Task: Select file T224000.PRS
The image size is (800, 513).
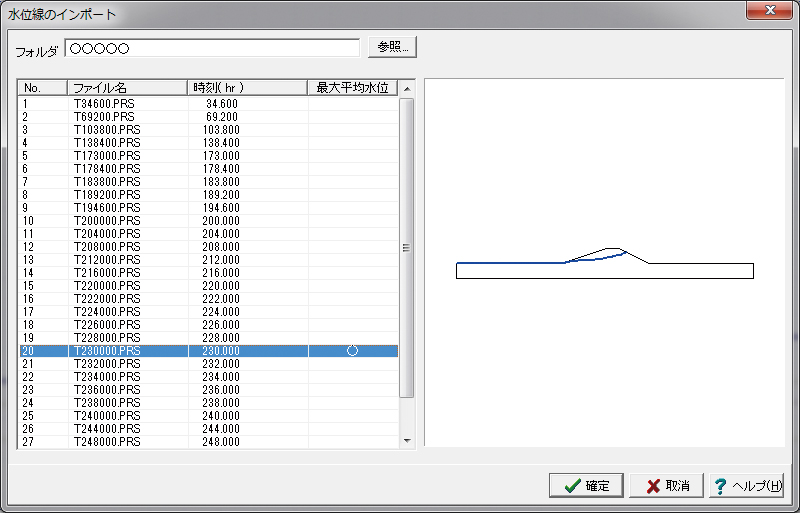Action: click(x=107, y=312)
